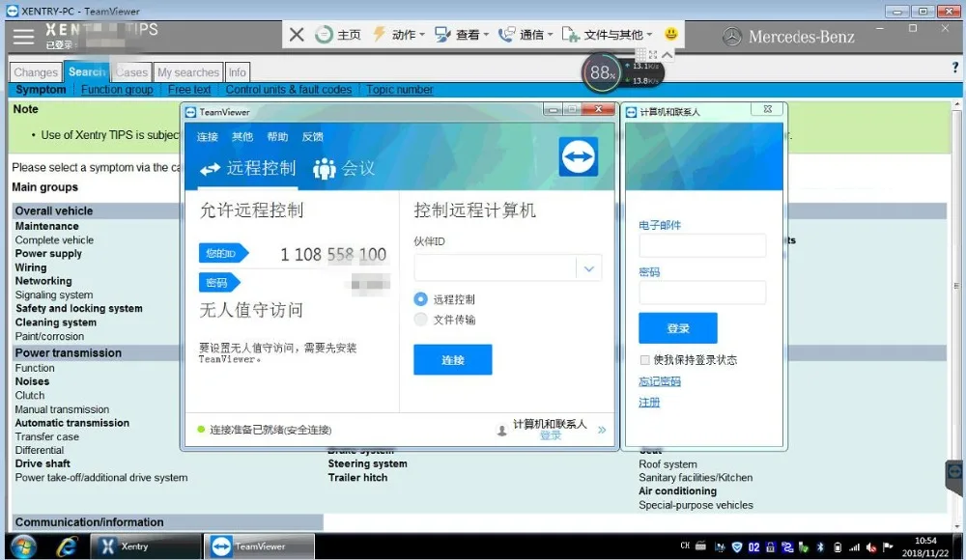Click the smiley feedback icon
966x560 pixels.
[671, 34]
